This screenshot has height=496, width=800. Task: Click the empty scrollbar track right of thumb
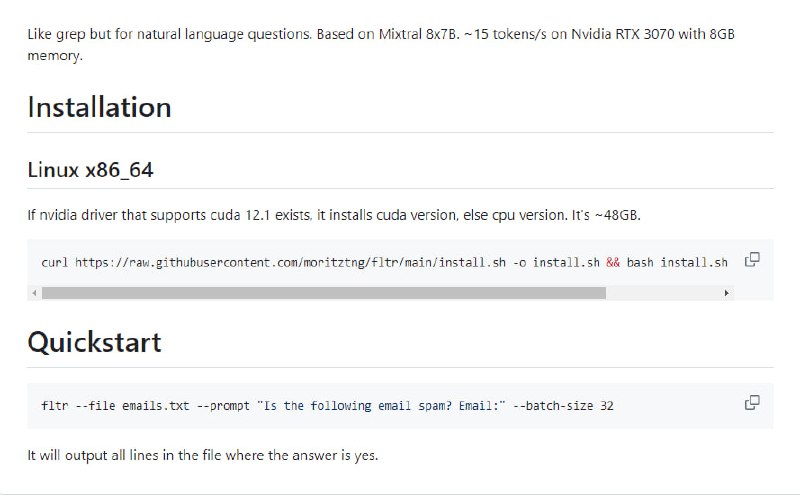(663, 293)
